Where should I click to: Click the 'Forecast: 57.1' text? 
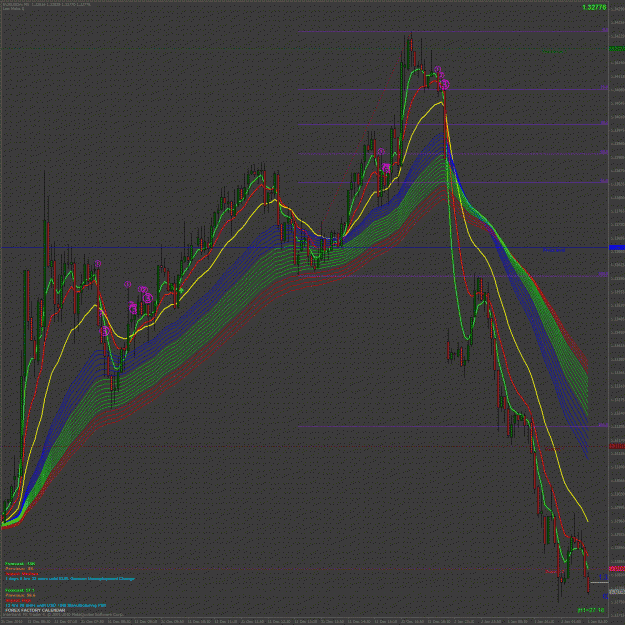coord(20,590)
